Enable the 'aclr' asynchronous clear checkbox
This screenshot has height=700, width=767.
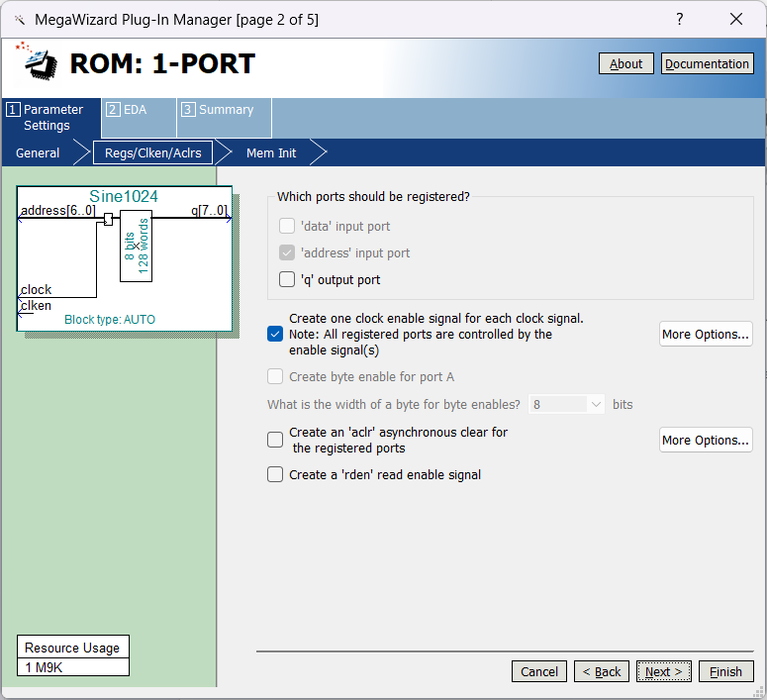275,440
